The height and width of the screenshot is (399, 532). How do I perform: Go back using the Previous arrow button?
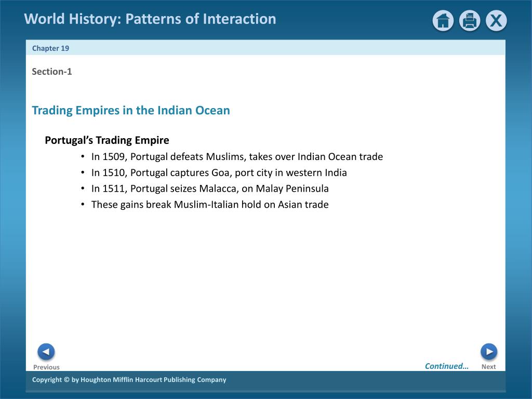coord(46,352)
